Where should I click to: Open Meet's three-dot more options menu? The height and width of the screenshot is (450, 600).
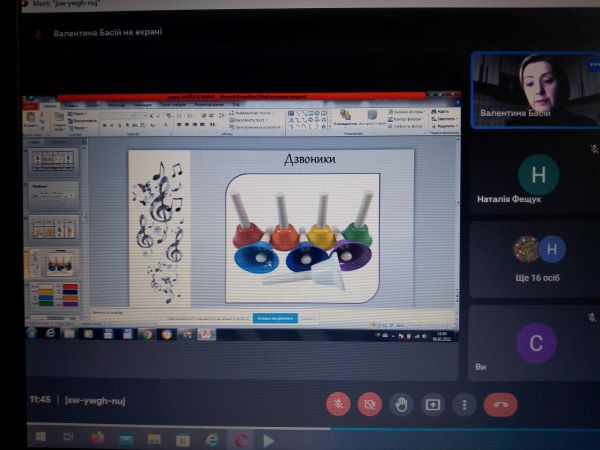464,404
